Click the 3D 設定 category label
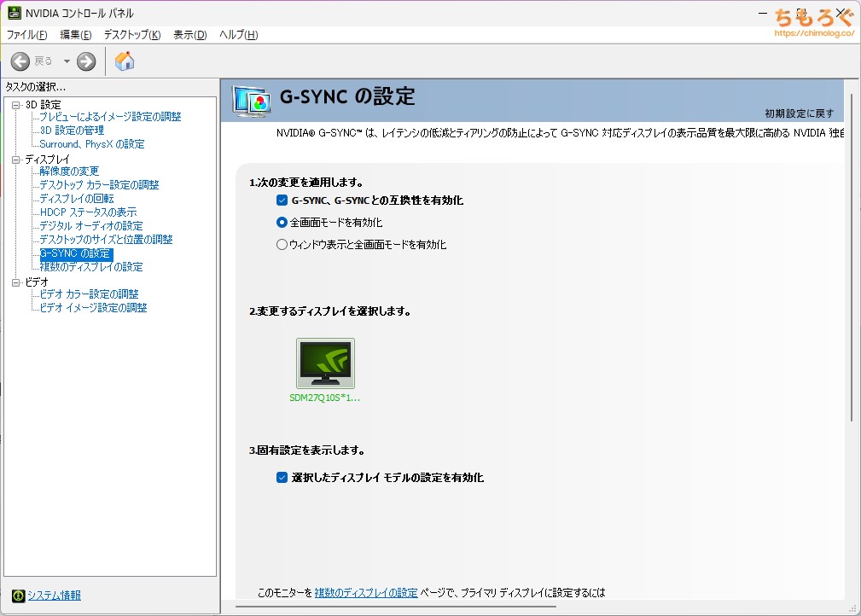861x616 pixels. 44,105
